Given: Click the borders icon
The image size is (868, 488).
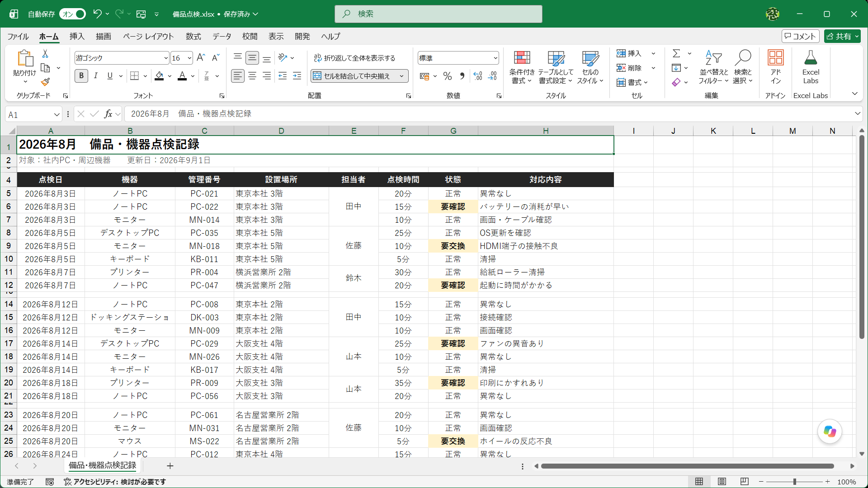Looking at the screenshot, I should pos(134,76).
